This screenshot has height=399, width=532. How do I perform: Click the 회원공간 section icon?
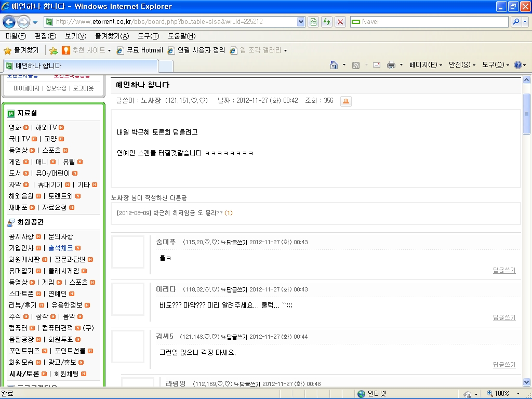(x=11, y=222)
